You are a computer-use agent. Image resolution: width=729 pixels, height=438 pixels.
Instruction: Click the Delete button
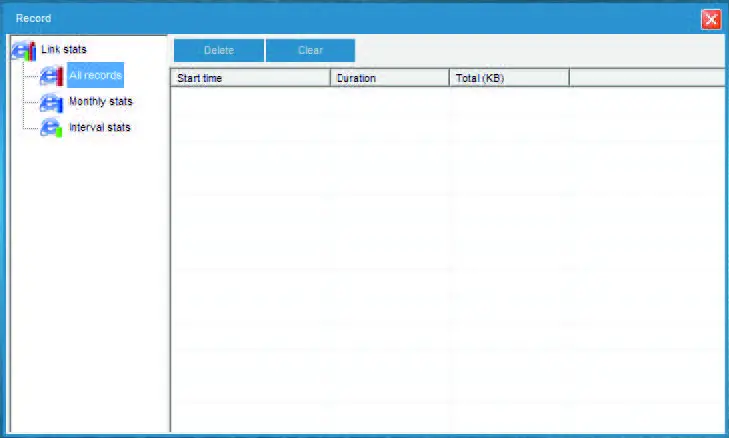point(219,50)
